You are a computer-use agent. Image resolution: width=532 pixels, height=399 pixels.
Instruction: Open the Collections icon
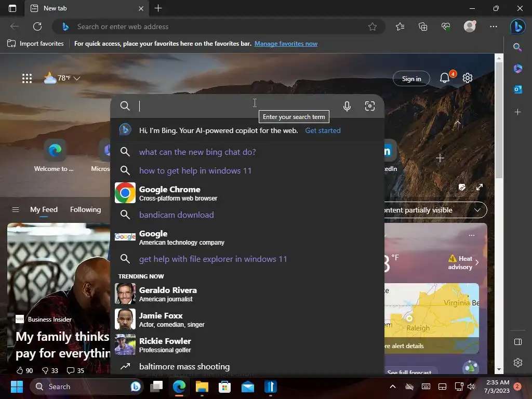423,26
